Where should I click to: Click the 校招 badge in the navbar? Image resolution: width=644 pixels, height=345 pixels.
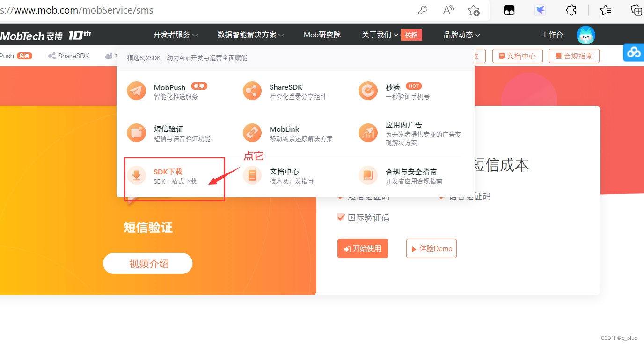click(411, 35)
